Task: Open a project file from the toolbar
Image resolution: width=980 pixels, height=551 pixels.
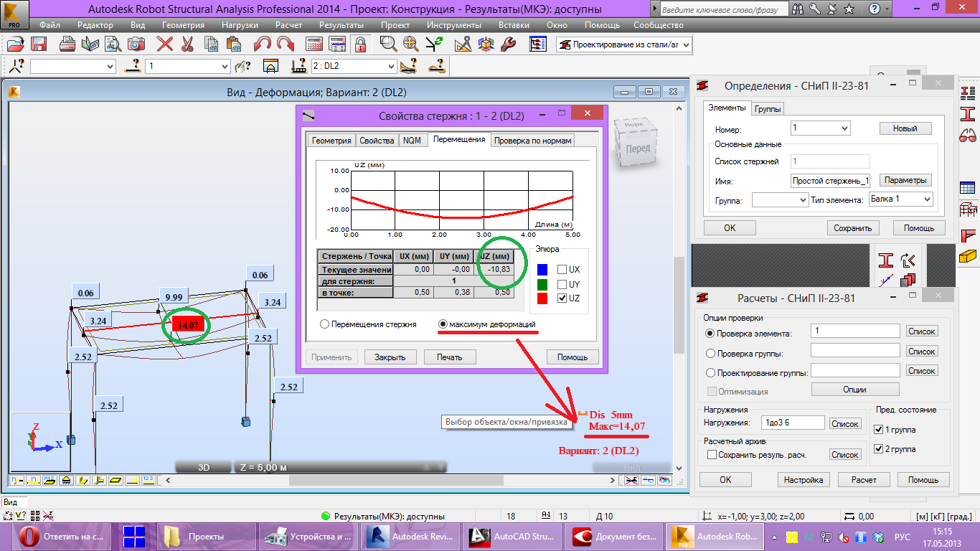Action: pos(17,44)
